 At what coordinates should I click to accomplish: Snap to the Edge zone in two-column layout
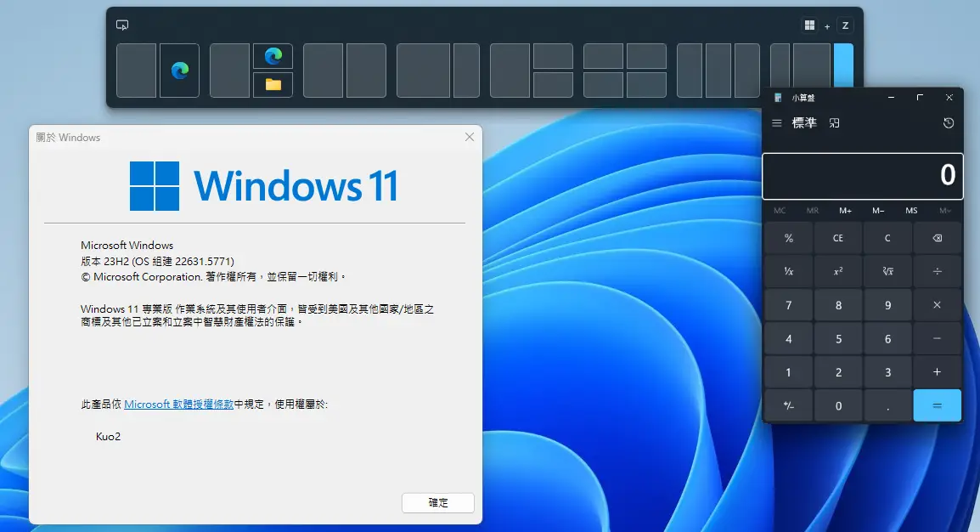pos(179,71)
